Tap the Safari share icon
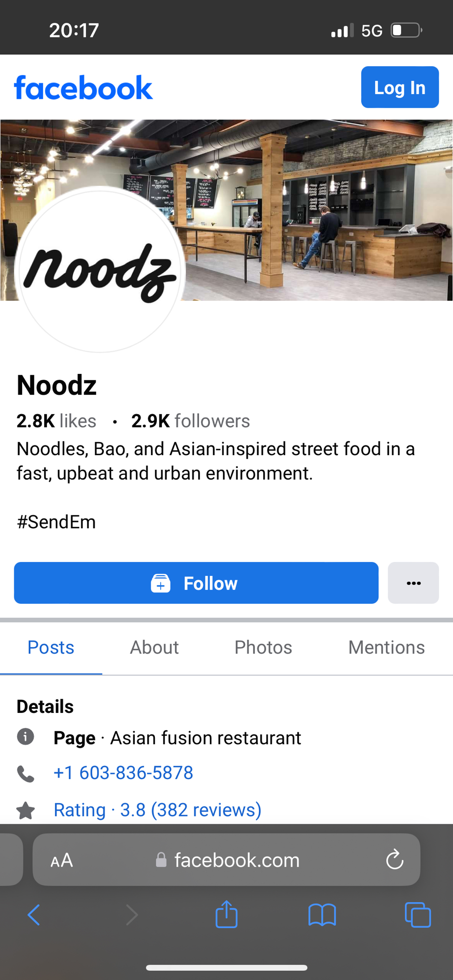This screenshot has height=980, width=453. (226, 914)
